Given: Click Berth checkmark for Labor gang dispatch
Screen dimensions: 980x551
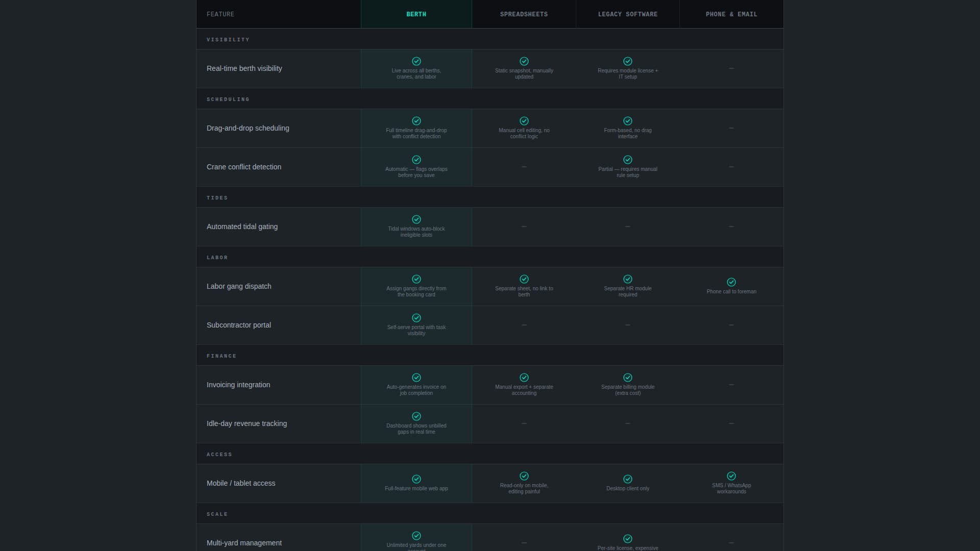Looking at the screenshot, I should point(416,279).
